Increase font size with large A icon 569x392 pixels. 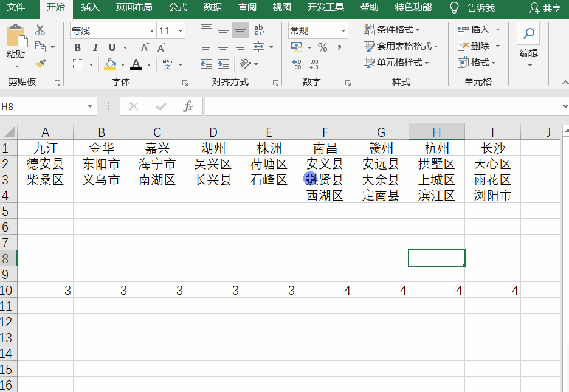pyautogui.click(x=145, y=47)
